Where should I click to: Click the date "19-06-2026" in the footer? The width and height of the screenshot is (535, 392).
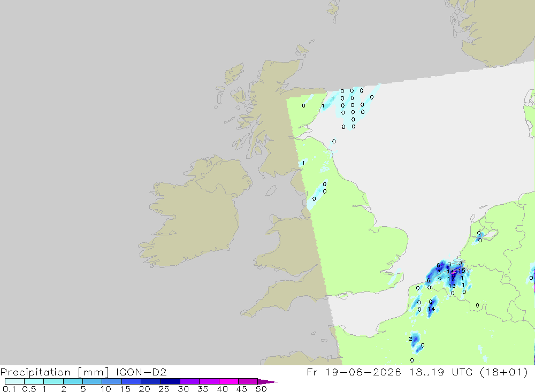(x=363, y=372)
